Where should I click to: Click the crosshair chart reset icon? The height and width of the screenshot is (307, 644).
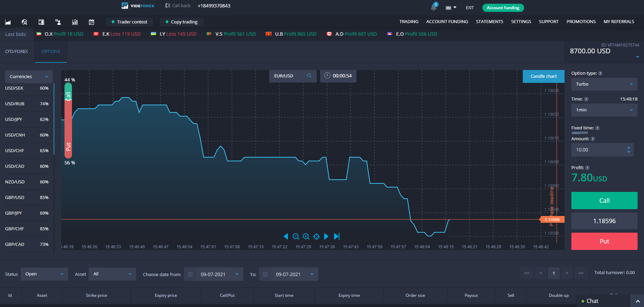[x=316, y=236]
